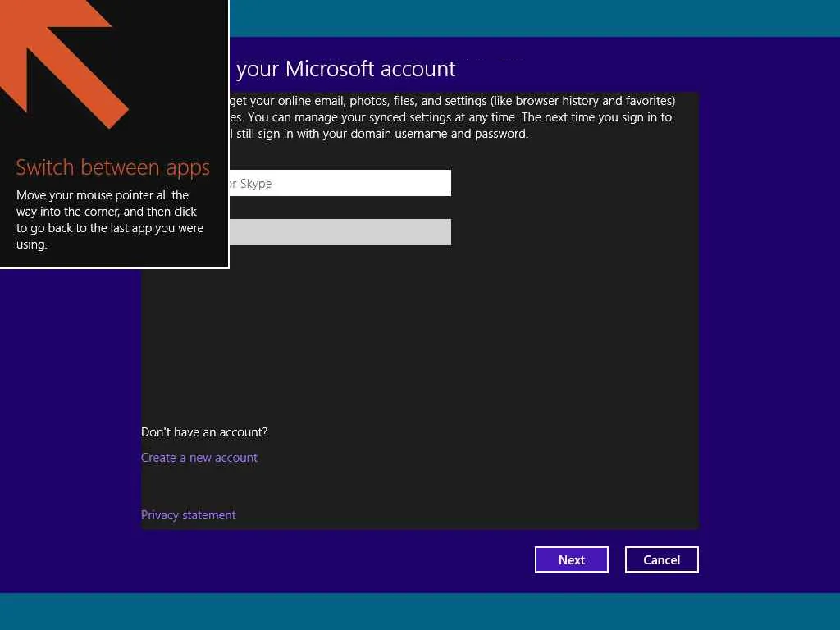This screenshot has height=630, width=840.
Task: Click the 'Switch between apps' tip title
Action: tap(112, 167)
